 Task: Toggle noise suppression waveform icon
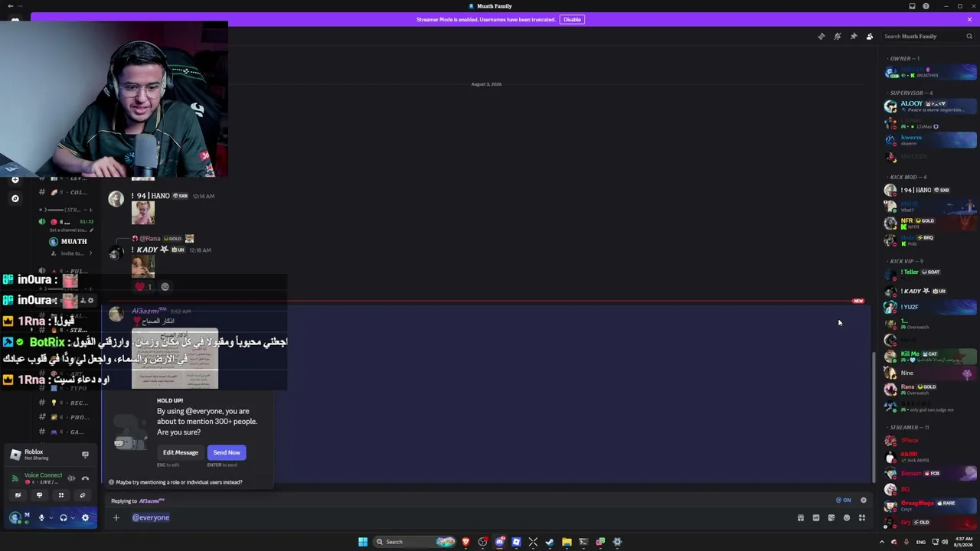[x=71, y=478]
